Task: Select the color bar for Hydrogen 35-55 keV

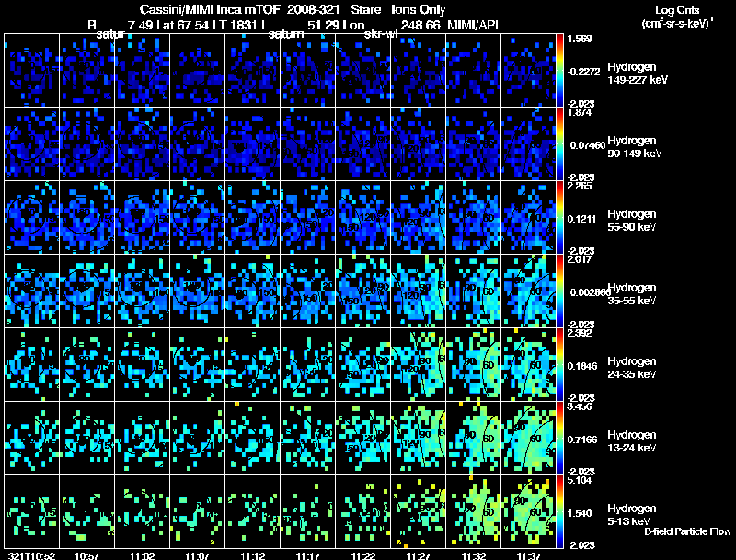Action: (559, 291)
